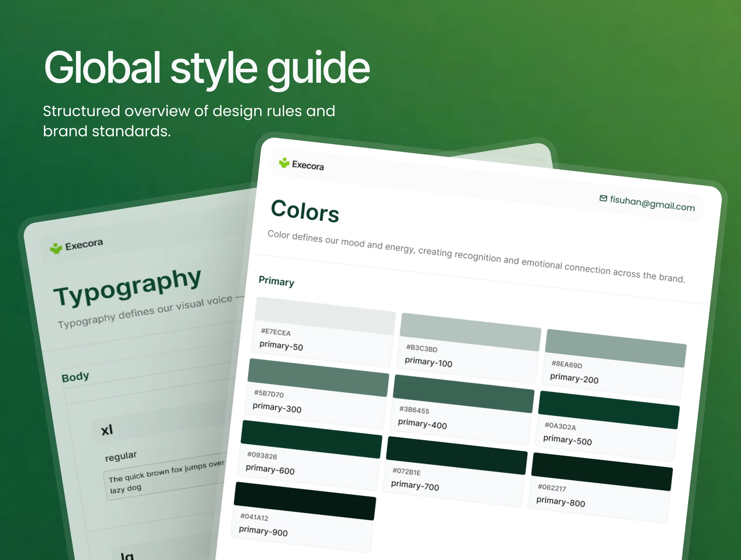The width and height of the screenshot is (741, 560).
Task: Select the primary-50 color swatch
Action: point(325,316)
